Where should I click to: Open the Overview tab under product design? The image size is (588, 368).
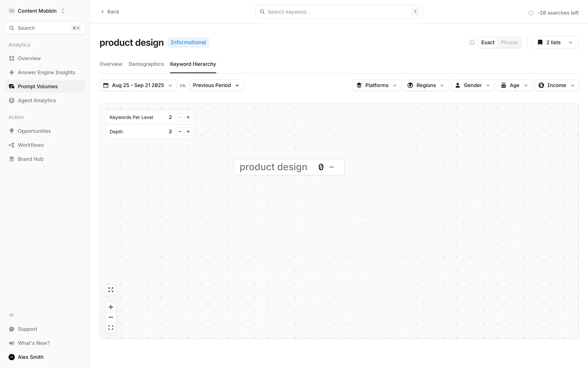point(111,64)
